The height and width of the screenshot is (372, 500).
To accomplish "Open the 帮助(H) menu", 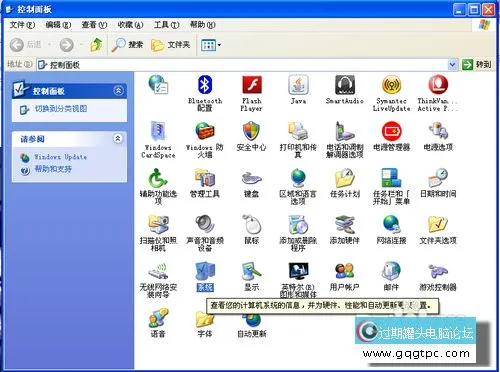I will pyautogui.click(x=203, y=25).
